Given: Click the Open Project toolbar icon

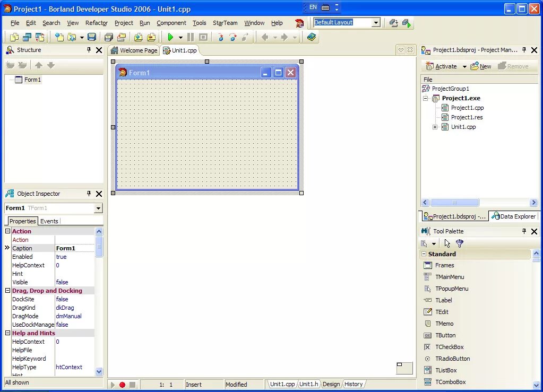Looking at the screenshot, I should click(122, 37).
